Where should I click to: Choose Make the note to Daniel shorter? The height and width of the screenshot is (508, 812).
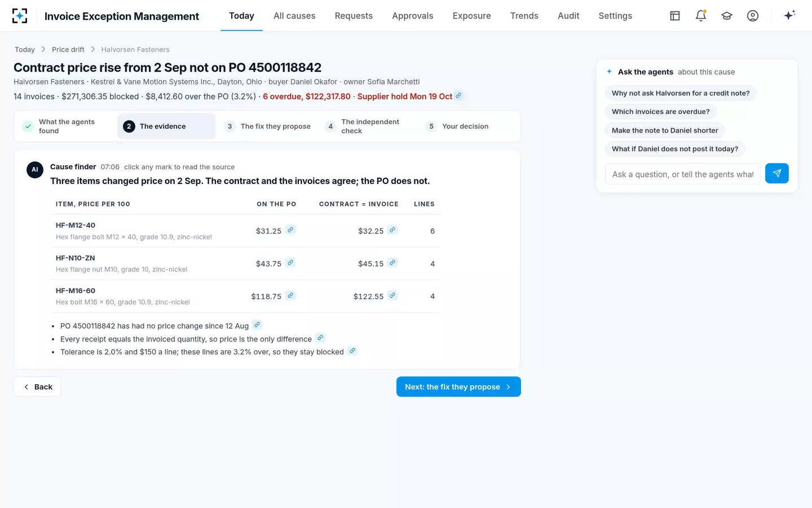tap(665, 130)
